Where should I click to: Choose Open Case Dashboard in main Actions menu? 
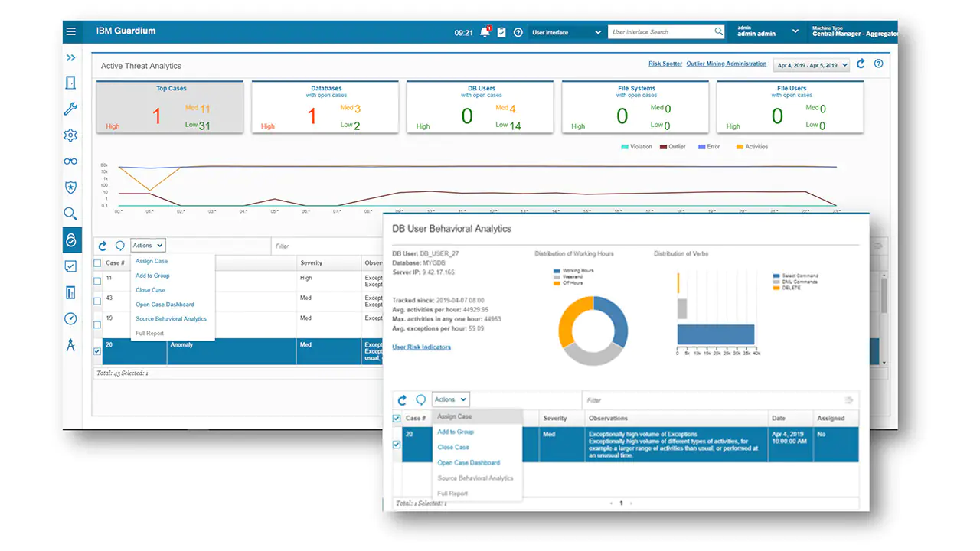tap(165, 305)
